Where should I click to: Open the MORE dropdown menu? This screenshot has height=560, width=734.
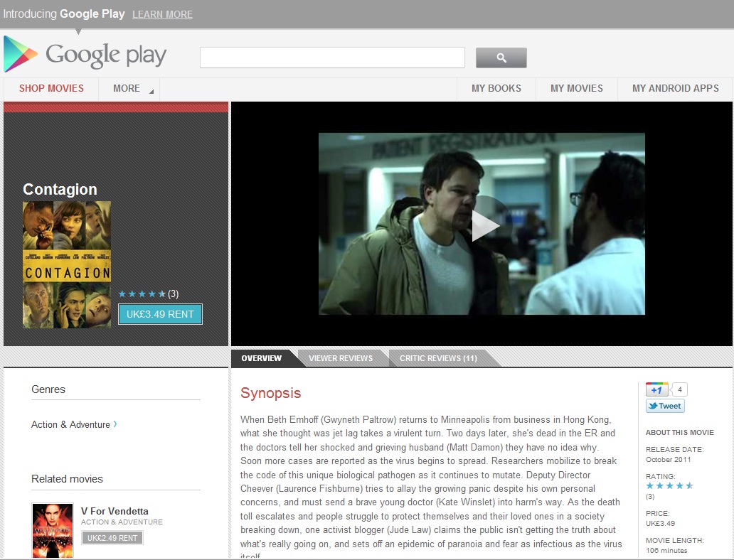point(133,88)
